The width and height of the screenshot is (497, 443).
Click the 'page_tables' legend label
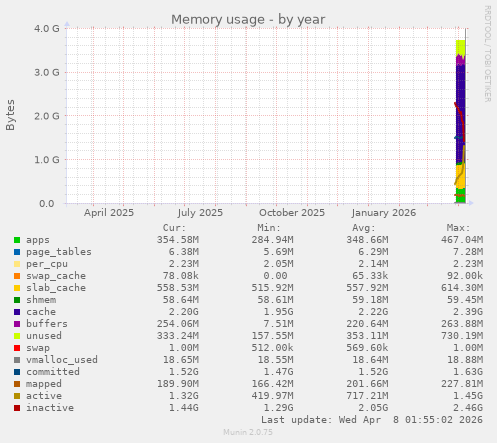59,252
